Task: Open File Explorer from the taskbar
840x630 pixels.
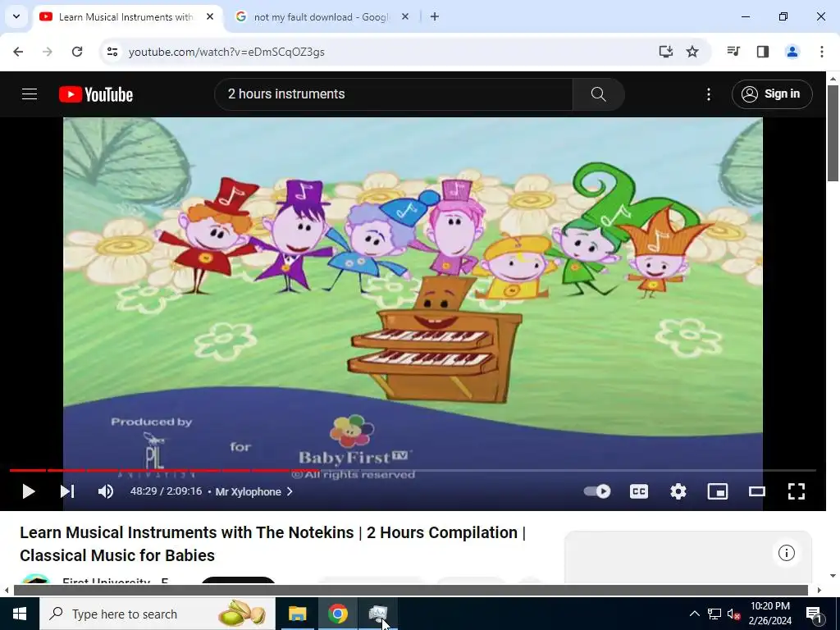Action: [x=297, y=614]
